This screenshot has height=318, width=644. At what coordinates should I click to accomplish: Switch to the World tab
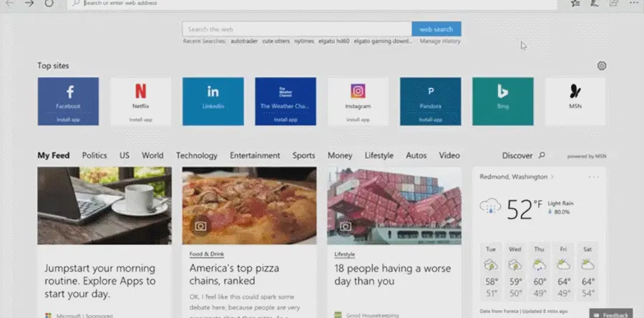pos(152,156)
